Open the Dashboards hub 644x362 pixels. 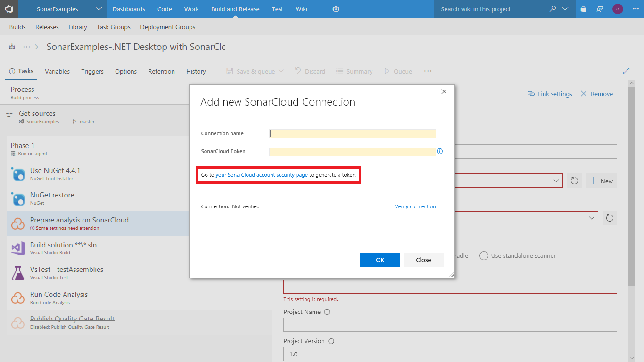click(x=129, y=9)
